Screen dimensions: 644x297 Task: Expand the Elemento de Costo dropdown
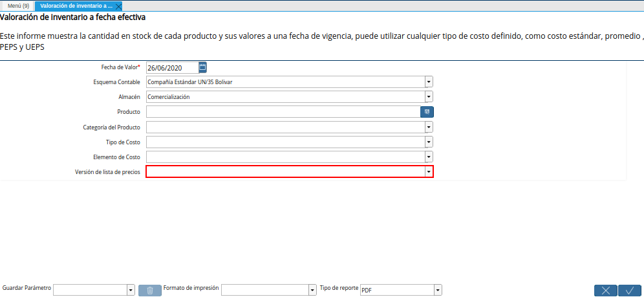429,157
